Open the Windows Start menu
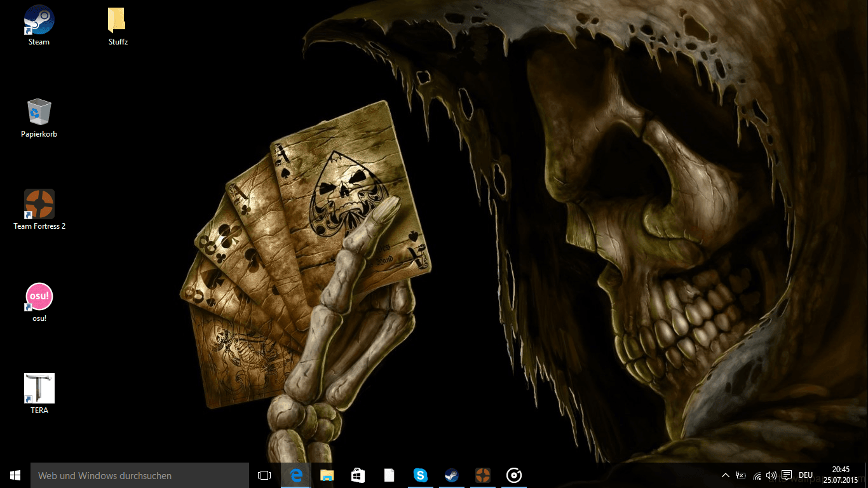 pyautogui.click(x=15, y=475)
